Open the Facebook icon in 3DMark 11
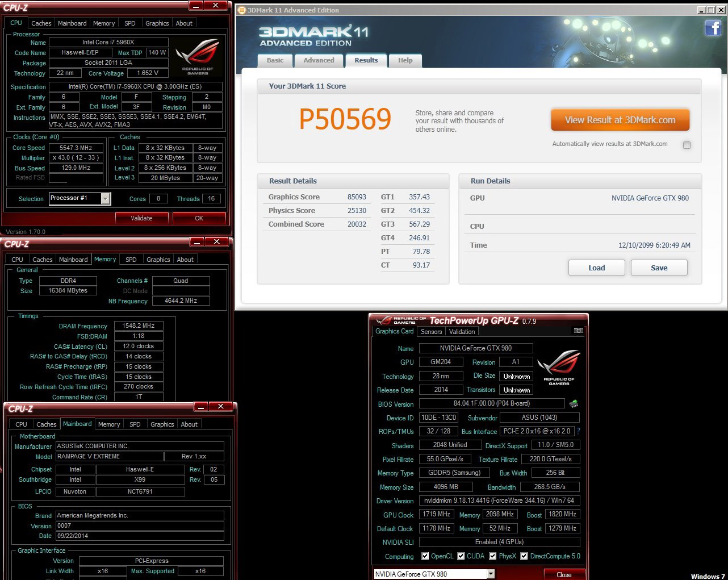This screenshot has width=728, height=580. coord(713,27)
